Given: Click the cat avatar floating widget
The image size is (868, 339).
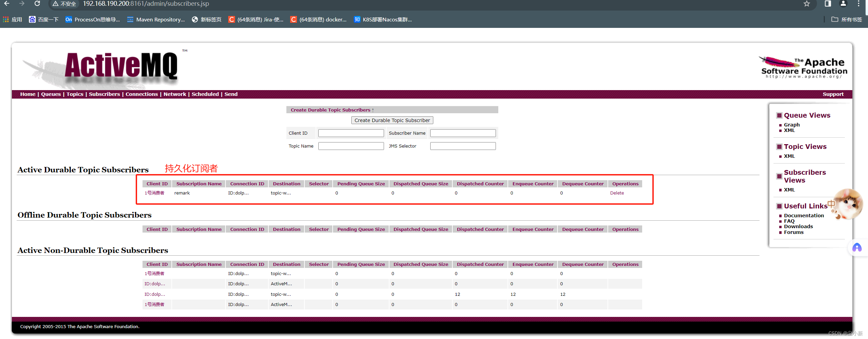Looking at the screenshot, I should 848,204.
